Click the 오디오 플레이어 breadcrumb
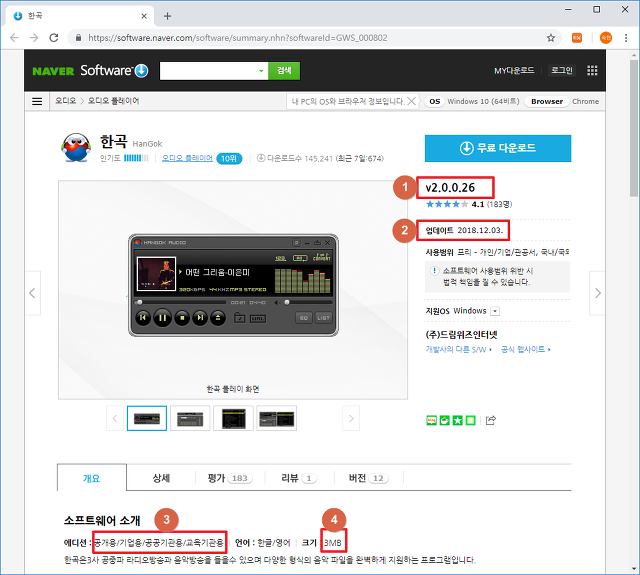 pos(114,101)
